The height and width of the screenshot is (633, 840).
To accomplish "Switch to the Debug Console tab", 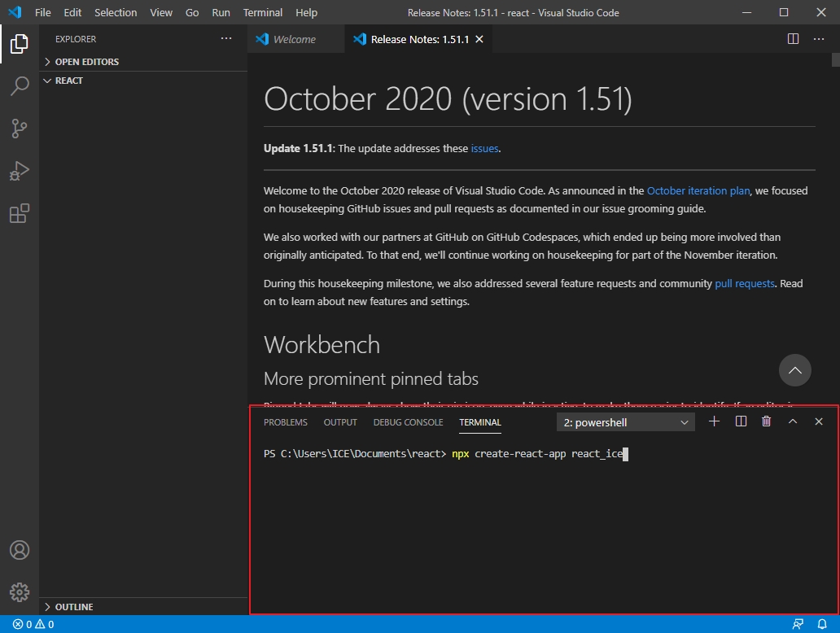I will (x=409, y=422).
